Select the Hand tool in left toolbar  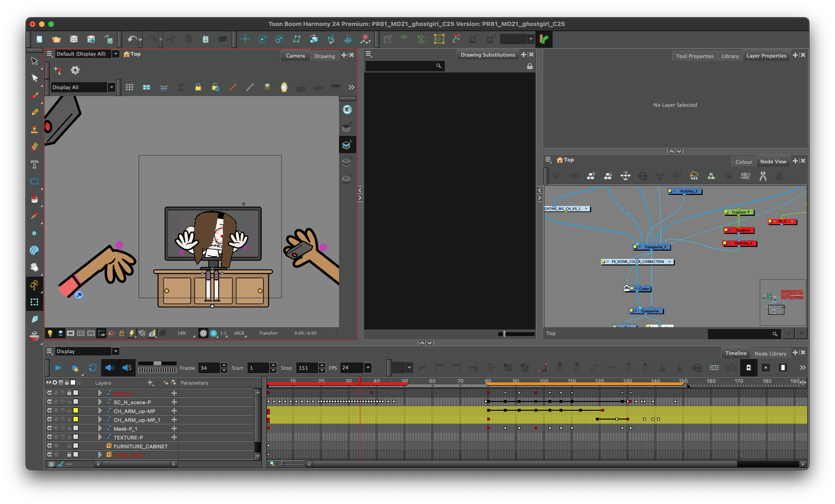click(x=34, y=267)
